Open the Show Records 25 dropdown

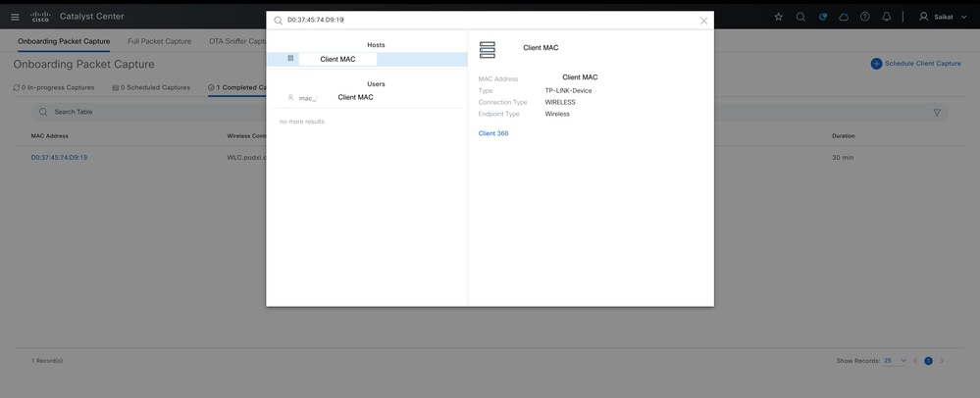(895, 361)
